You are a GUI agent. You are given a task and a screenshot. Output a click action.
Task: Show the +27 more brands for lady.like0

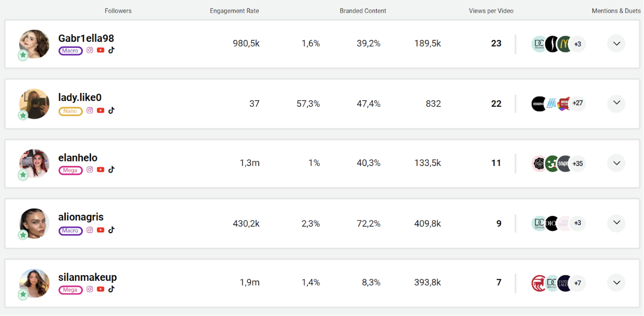coord(578,103)
